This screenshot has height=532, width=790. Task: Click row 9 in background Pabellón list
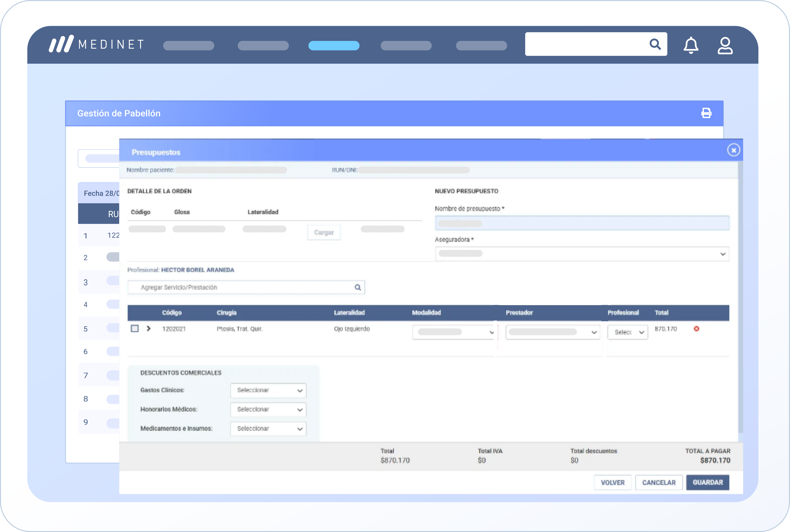tap(99, 422)
